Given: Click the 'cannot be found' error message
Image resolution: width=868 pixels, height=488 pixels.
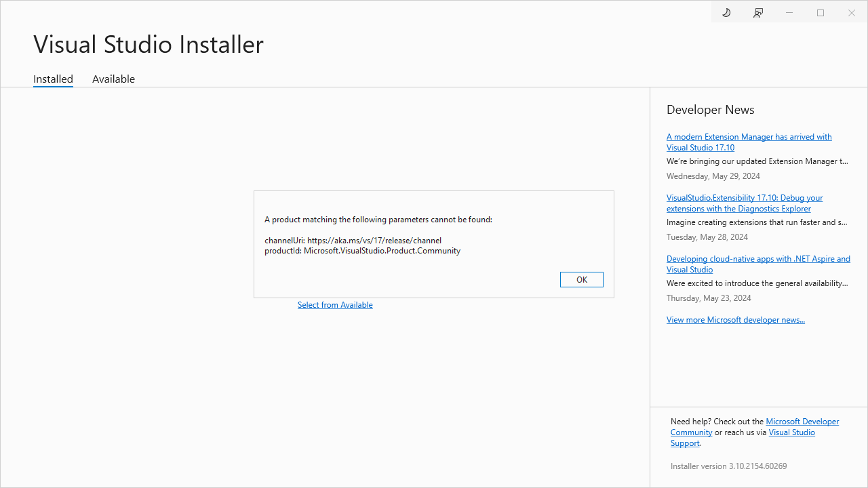Looking at the screenshot, I should coord(378,220).
